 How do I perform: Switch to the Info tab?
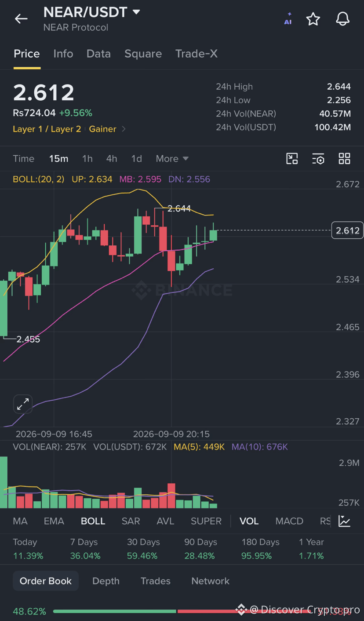[x=63, y=54]
